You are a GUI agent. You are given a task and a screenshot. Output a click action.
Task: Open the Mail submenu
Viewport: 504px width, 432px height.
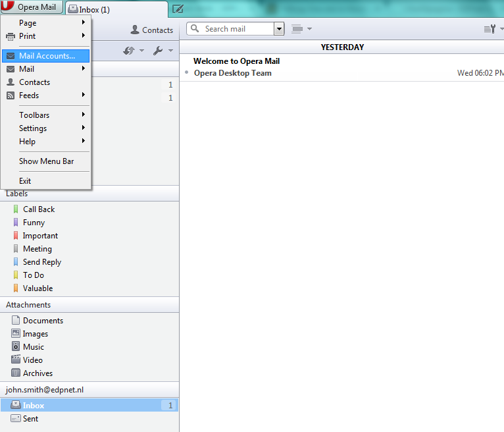[x=46, y=69]
